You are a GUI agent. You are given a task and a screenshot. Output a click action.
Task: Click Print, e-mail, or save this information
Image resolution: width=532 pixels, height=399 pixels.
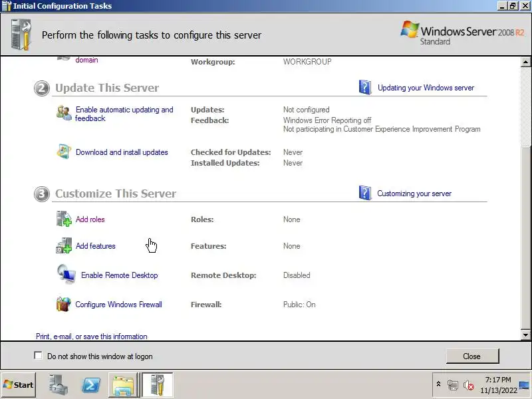click(92, 336)
